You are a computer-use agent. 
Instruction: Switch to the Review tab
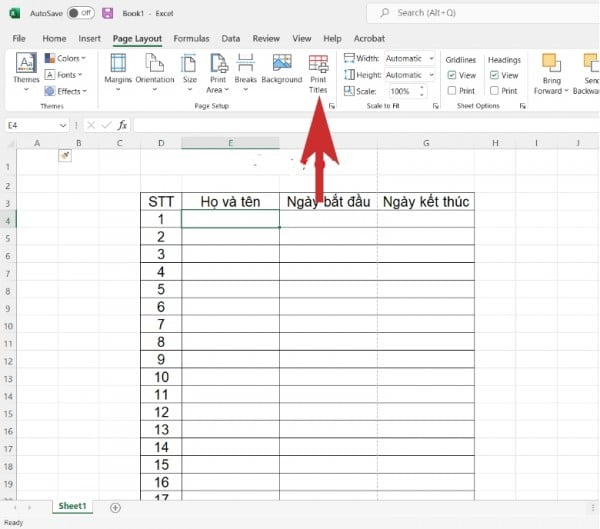point(266,39)
